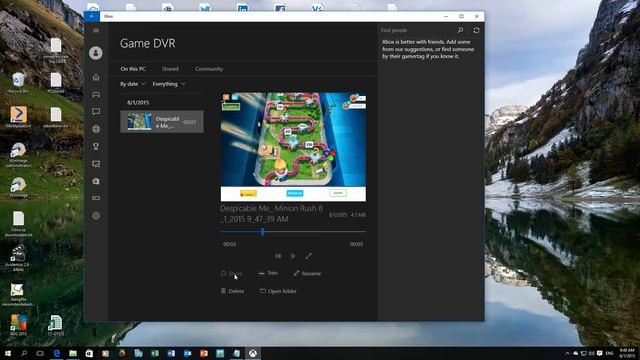640x360 pixels.
Task: Click the Share button
Action: [231, 273]
